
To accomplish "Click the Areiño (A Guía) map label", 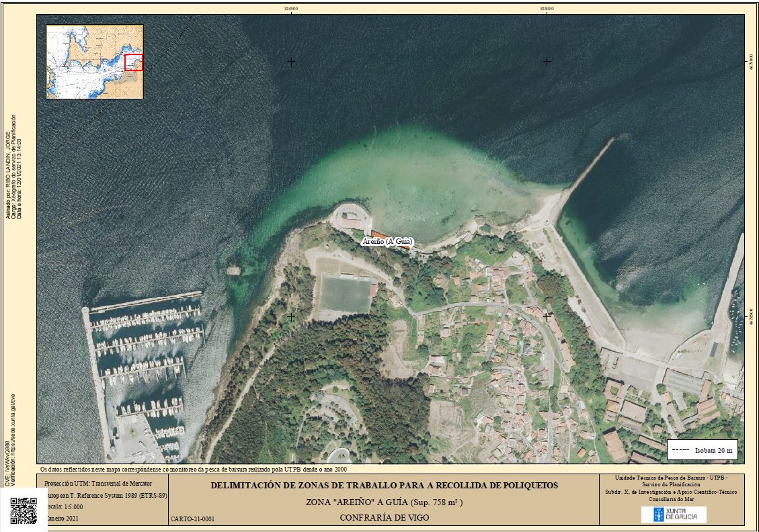I will click(x=387, y=241).
